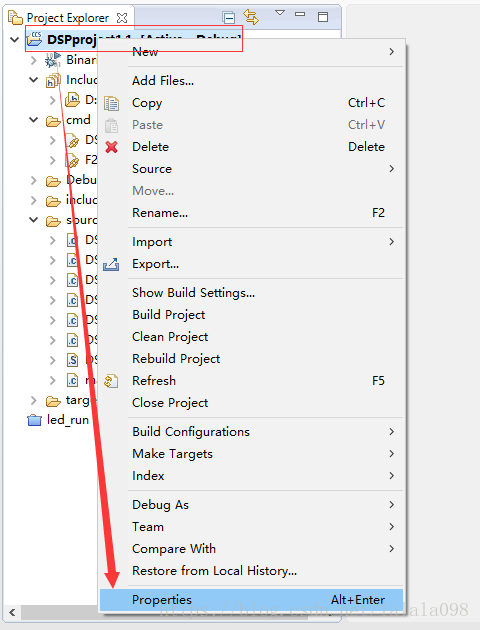This screenshot has width=480, height=630.
Task: Collapse the source folder node
Action: coord(34,220)
